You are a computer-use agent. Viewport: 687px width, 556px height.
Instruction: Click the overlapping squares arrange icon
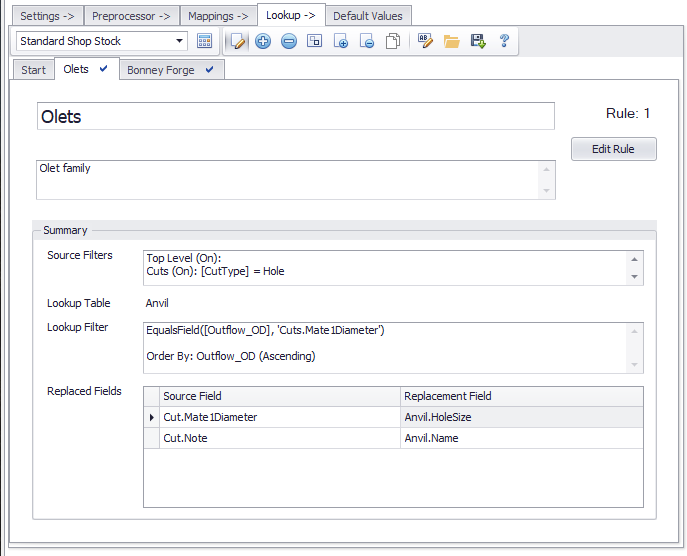(x=314, y=41)
